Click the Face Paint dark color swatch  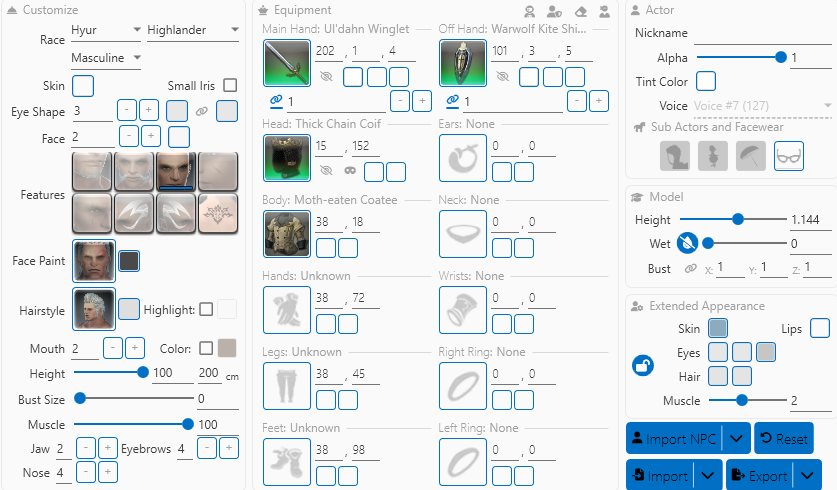129,261
